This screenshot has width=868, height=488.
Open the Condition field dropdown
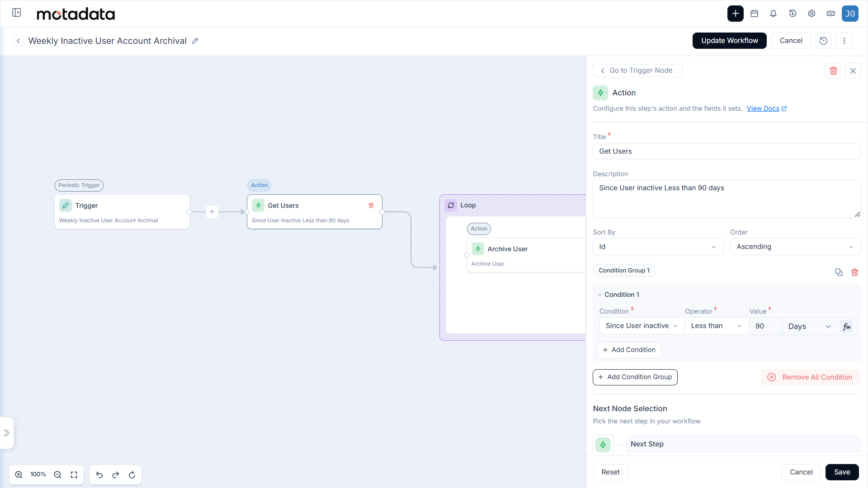[x=642, y=326]
